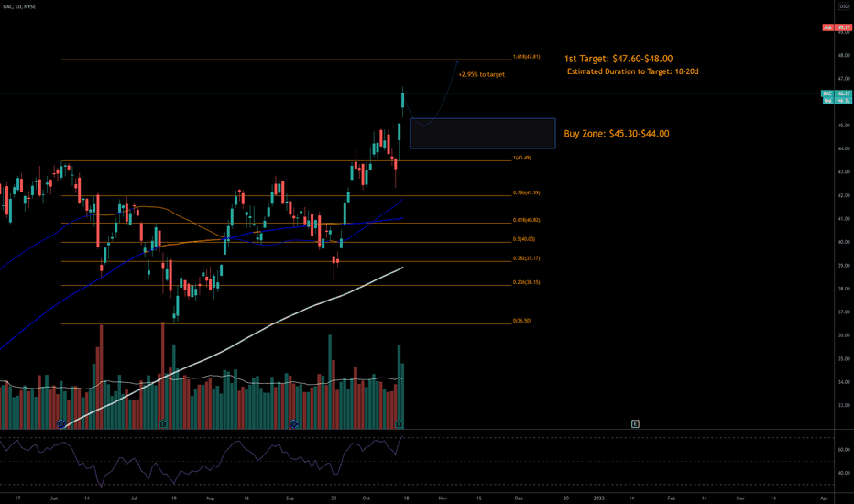The width and height of the screenshot is (854, 504).
Task: Open the upcoming earnings marker near January 2022
Action: [x=635, y=423]
